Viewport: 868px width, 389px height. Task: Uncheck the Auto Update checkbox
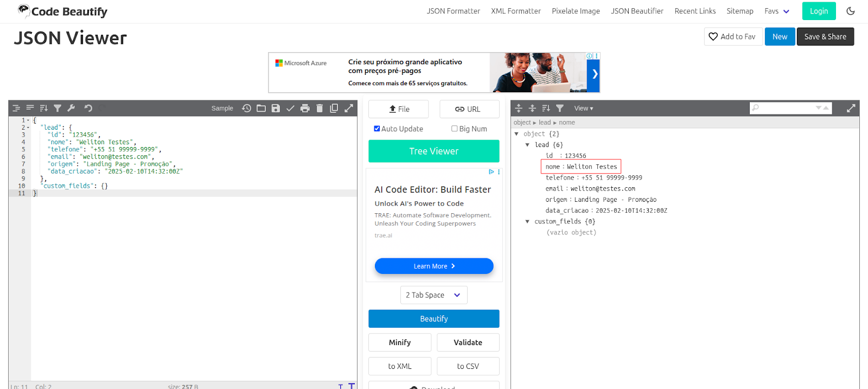click(377, 129)
